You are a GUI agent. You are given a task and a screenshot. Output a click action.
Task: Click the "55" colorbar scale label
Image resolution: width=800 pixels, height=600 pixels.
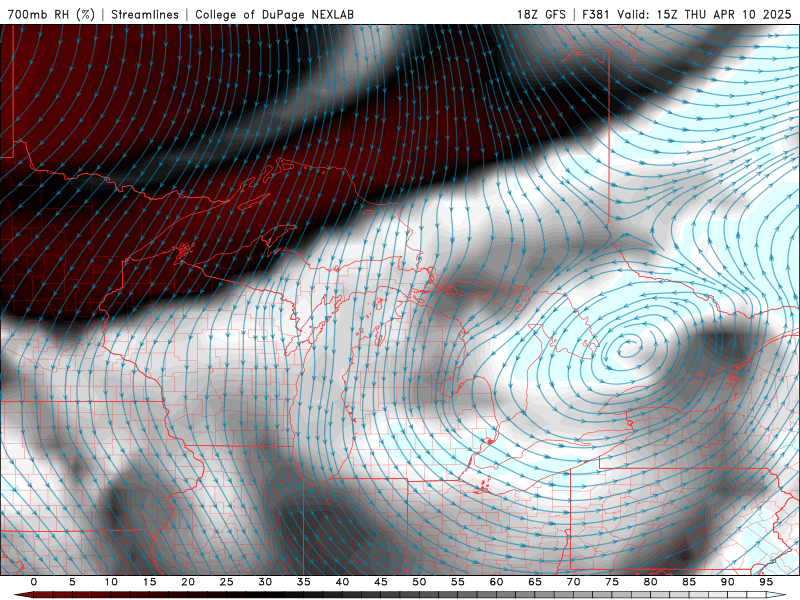tap(458, 582)
